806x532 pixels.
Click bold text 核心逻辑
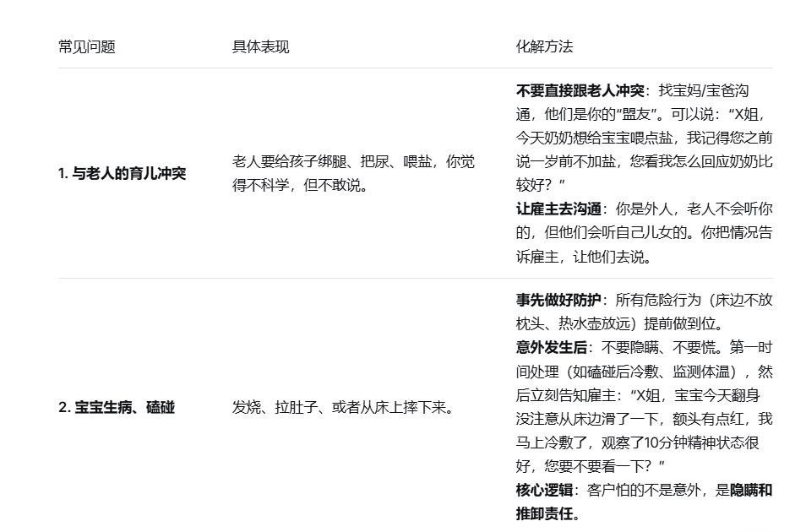coord(544,490)
